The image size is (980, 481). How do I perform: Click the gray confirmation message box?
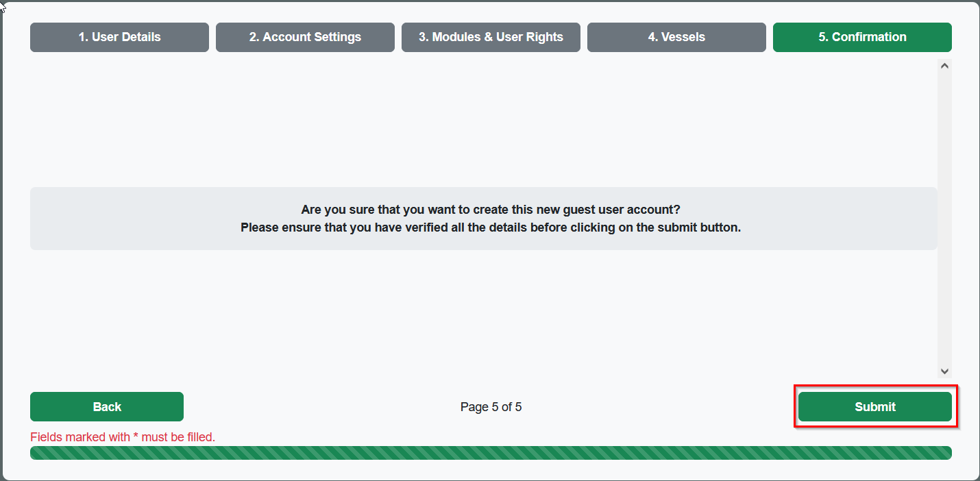click(137, 219)
